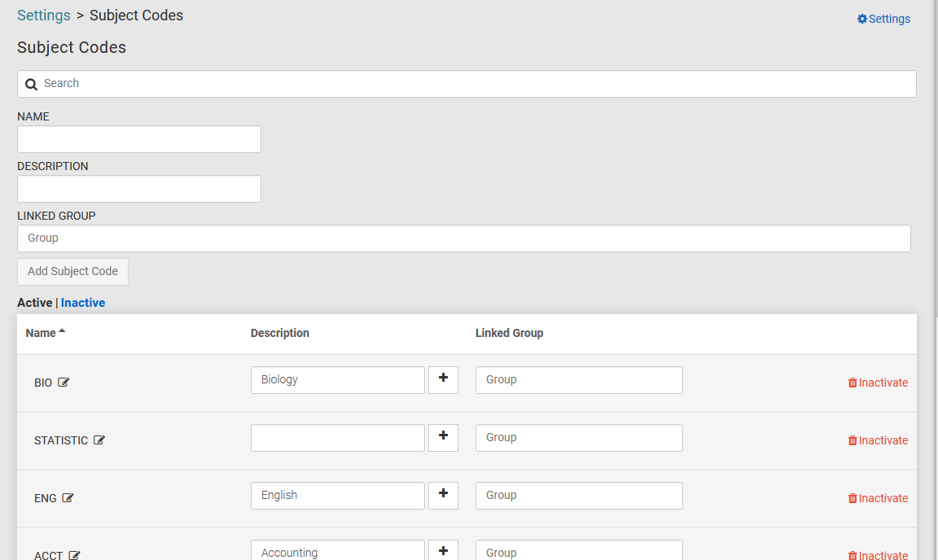
Task: Select the Active subject codes tab
Action: point(34,303)
